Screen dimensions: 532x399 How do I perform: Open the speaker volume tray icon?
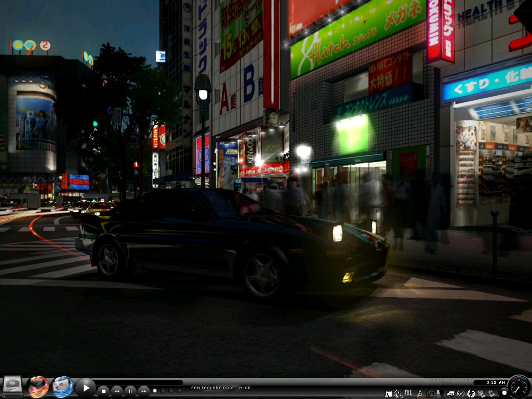pos(482,394)
